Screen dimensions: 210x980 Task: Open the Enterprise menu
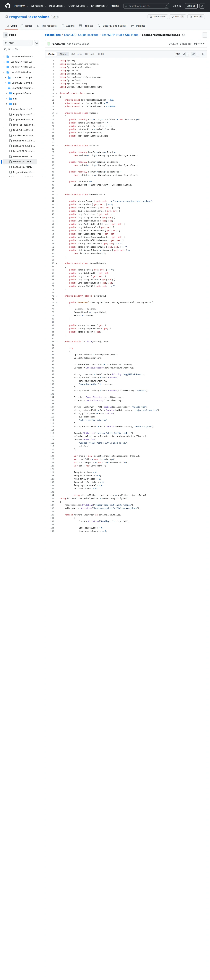click(99, 6)
